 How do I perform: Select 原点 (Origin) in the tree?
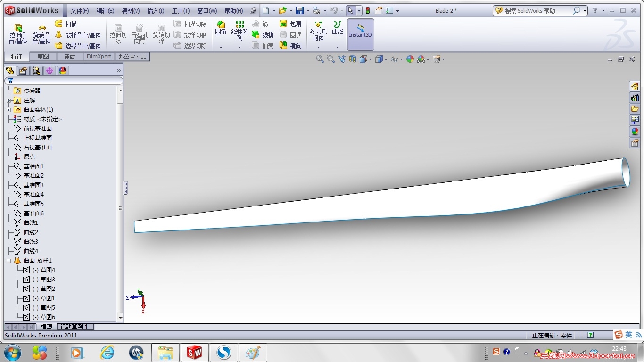click(29, 157)
